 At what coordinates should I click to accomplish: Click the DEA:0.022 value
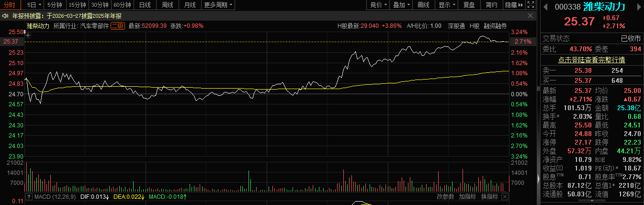[129, 196]
